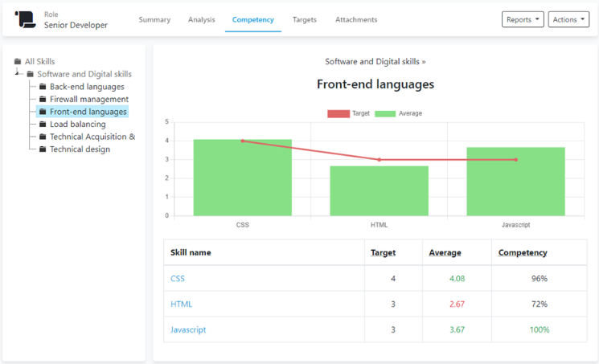
Task: Click the role scroll icon in header
Action: click(26, 19)
